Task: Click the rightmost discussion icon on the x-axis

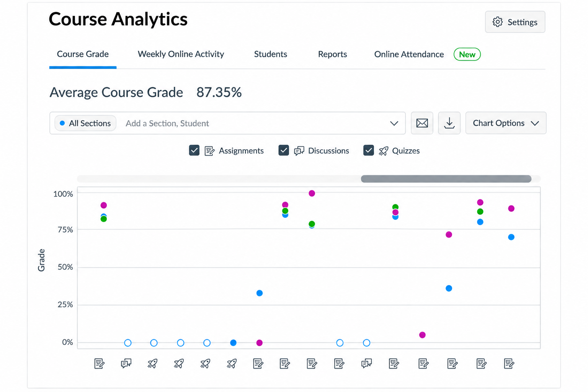Action: [366, 363]
